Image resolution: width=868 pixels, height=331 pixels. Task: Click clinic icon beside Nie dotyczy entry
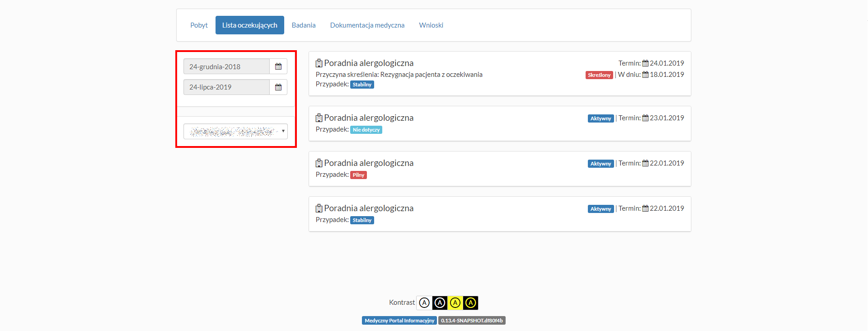click(319, 118)
